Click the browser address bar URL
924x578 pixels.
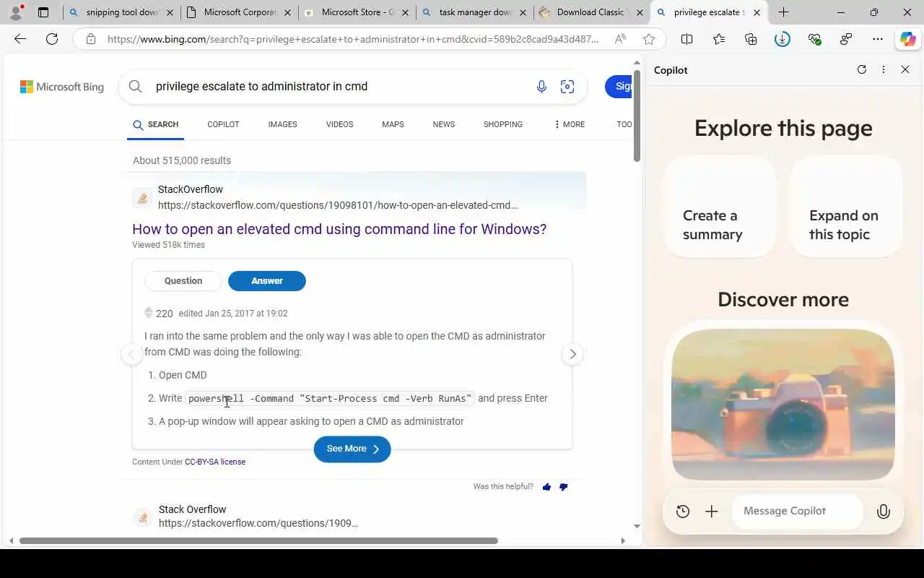pos(353,39)
